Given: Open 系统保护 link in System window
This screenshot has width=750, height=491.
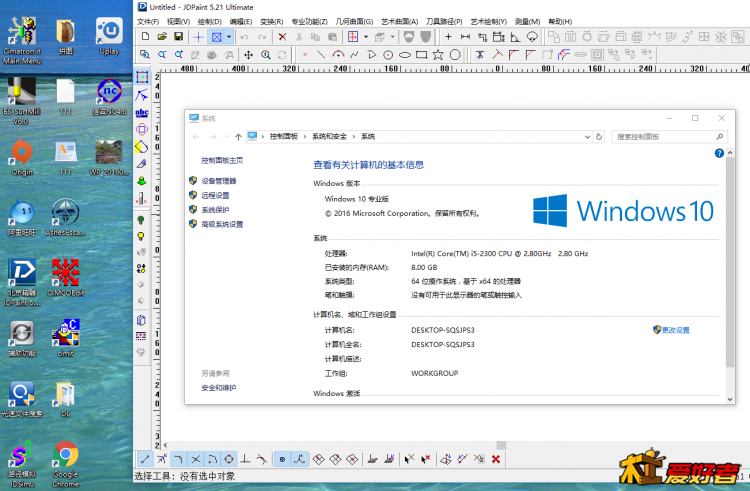Looking at the screenshot, I should (215, 210).
